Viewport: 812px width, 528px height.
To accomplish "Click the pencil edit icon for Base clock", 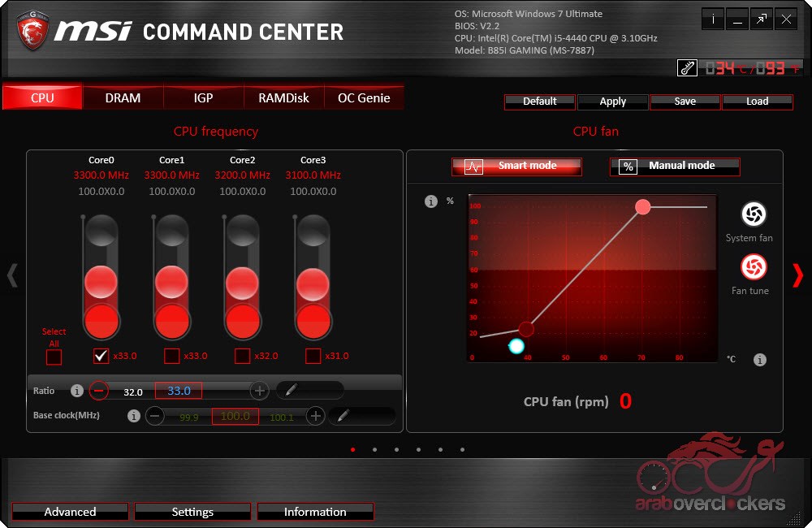I will [343, 416].
